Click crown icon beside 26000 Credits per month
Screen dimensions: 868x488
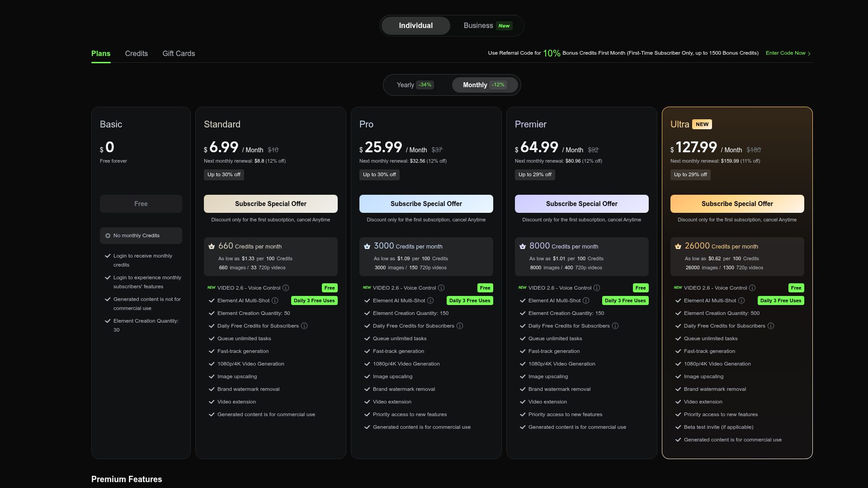coord(678,246)
